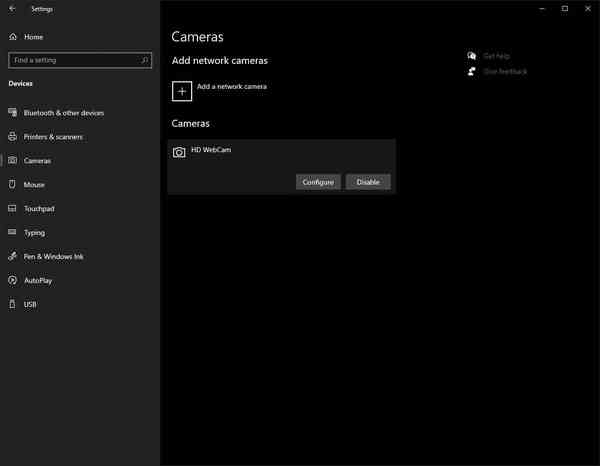The image size is (600, 466).
Task: Select the Mouse icon in the sidebar
Action: pos(12,184)
